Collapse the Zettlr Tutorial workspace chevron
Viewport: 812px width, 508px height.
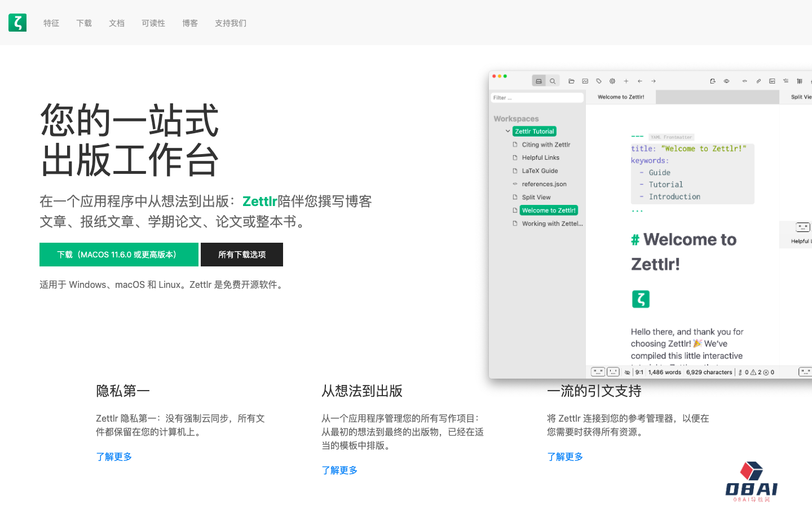coord(507,131)
